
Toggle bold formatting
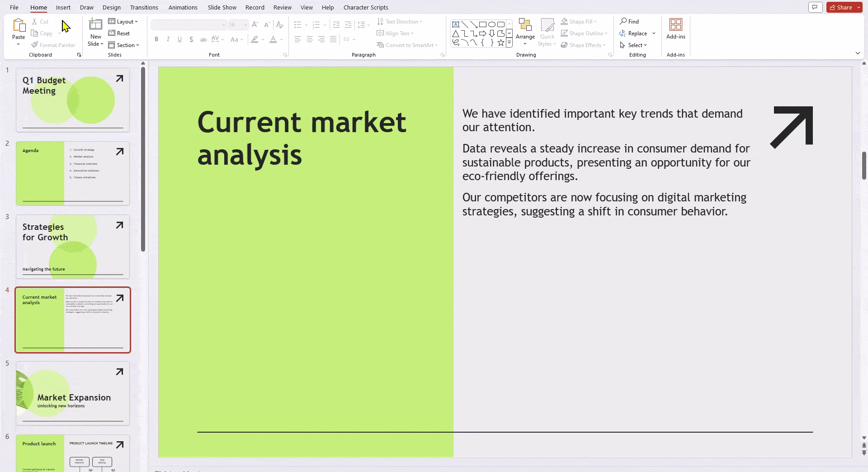pyautogui.click(x=156, y=39)
